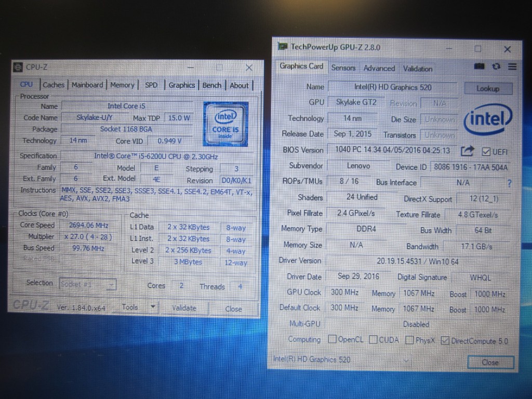The image size is (532, 399).
Task: Click the CPU Specification field
Action: click(156, 156)
